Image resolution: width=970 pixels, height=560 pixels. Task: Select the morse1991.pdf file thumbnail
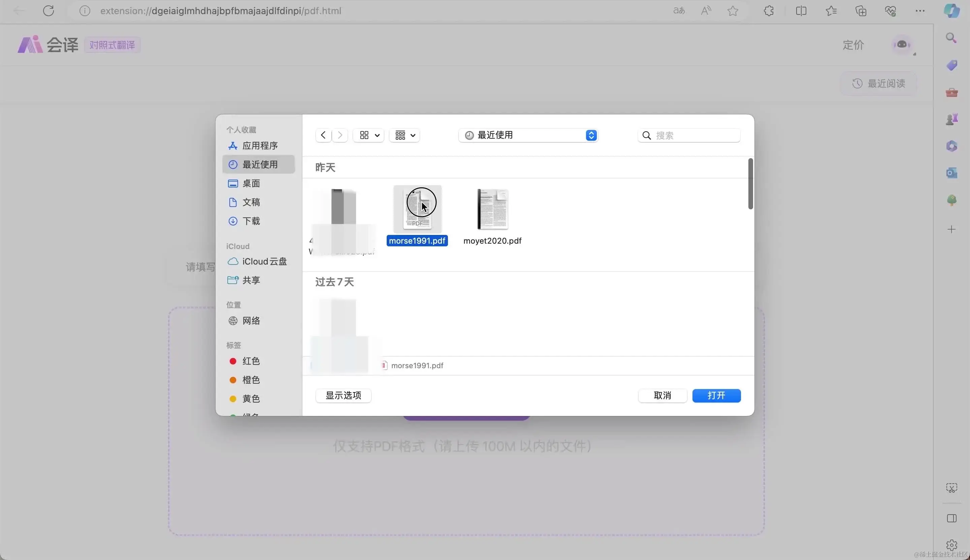pyautogui.click(x=418, y=209)
